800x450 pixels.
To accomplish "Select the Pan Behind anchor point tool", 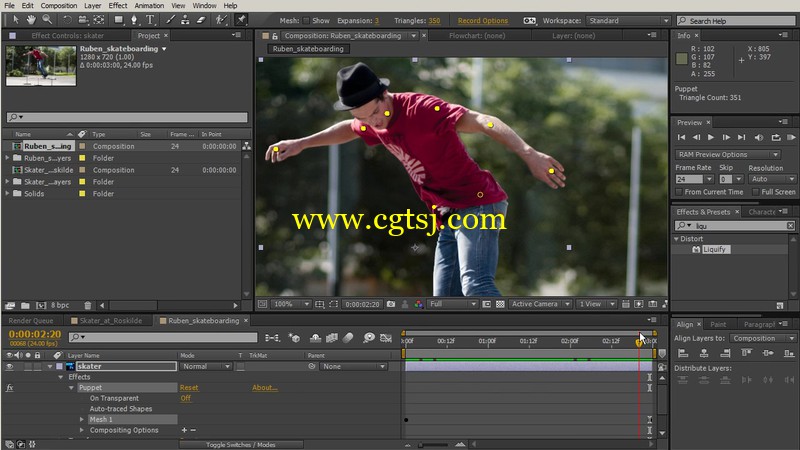I will [x=98, y=19].
